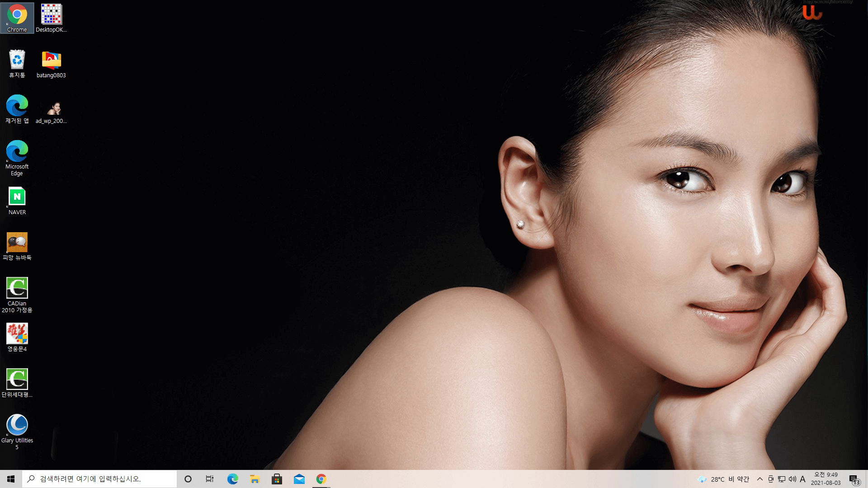
Task: Open the CADian 2010 가정용 shortcut
Action: click(x=17, y=295)
